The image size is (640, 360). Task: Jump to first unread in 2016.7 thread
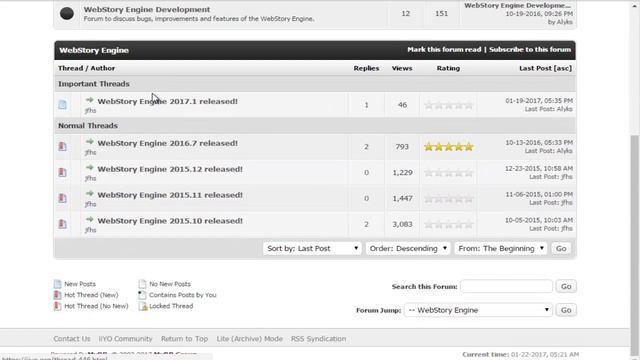89,142
